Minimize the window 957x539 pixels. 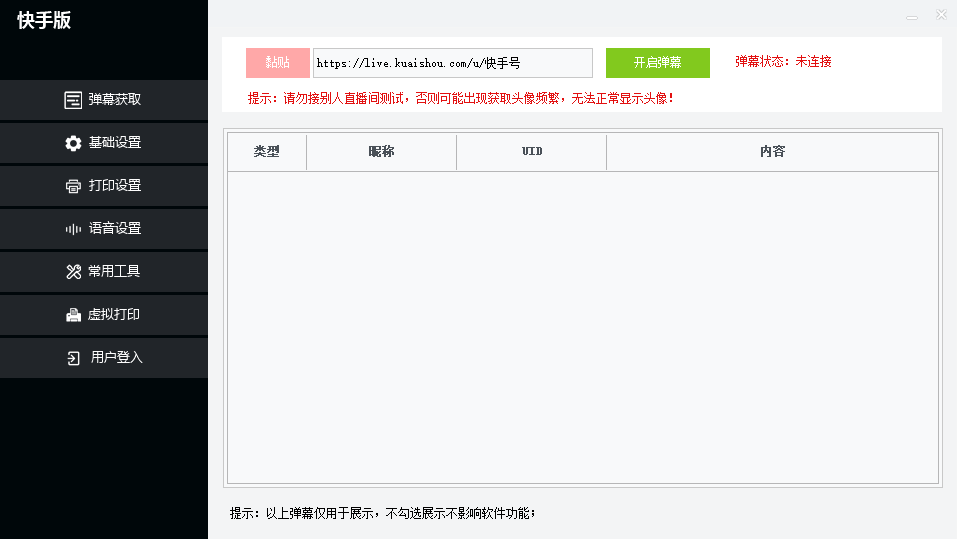[912, 17]
